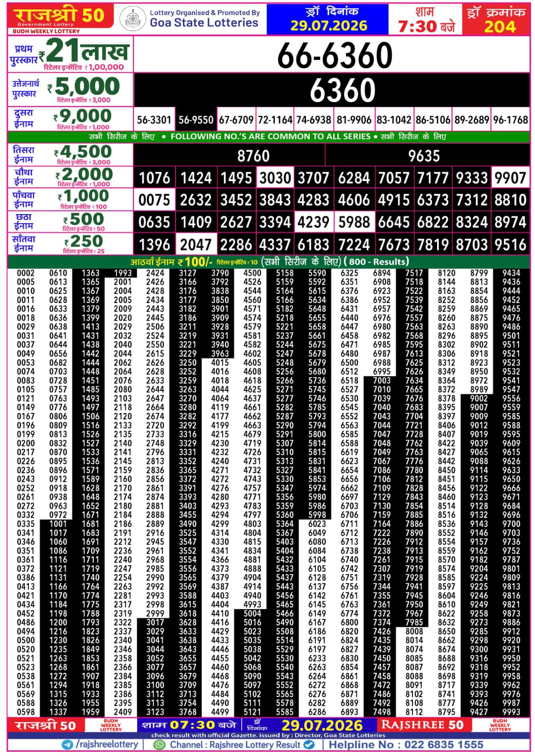Viewport: 535px width, 756px height.
Task: Click the ₹9,000 second prize amount
Action: point(83,116)
